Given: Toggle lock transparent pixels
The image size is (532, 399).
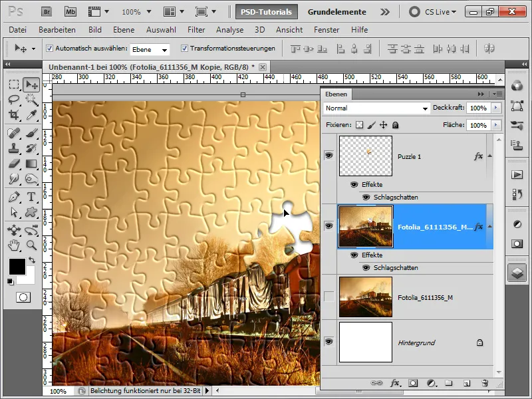Looking at the screenshot, I should (359, 125).
